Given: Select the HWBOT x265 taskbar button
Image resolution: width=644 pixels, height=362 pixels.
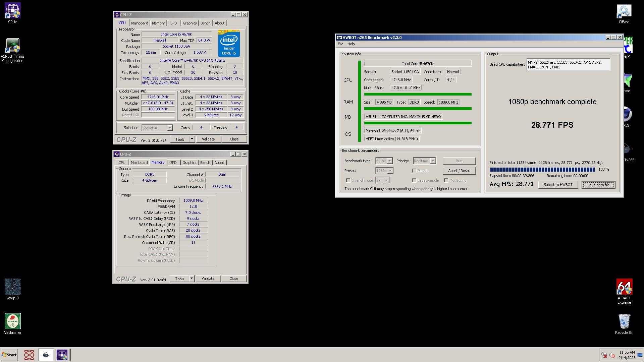Looking at the screenshot, I should [x=46, y=355].
